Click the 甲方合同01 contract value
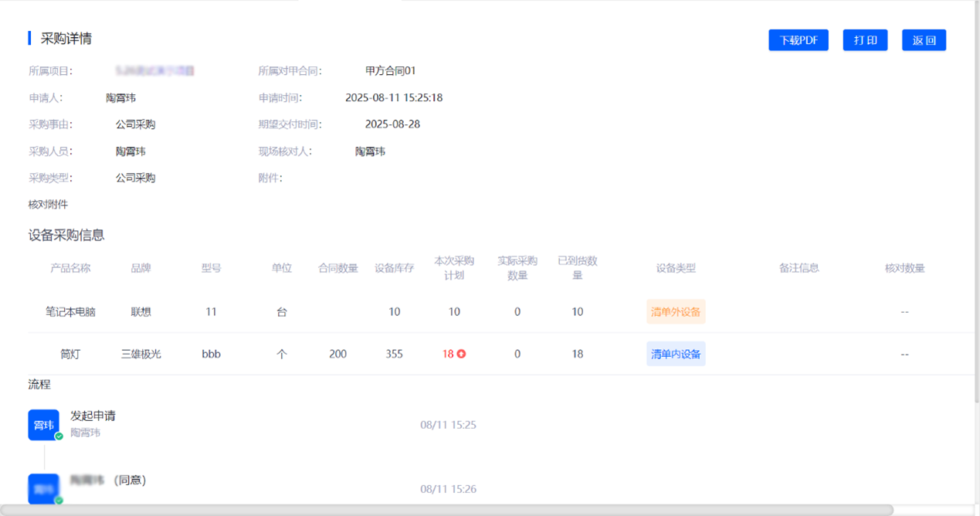 click(x=391, y=71)
